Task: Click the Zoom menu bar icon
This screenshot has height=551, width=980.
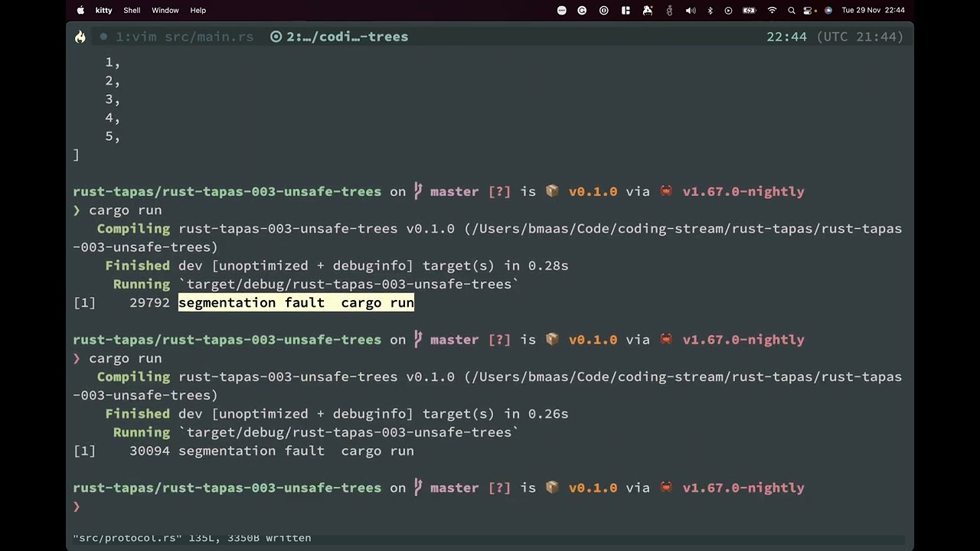Action: 561,10
